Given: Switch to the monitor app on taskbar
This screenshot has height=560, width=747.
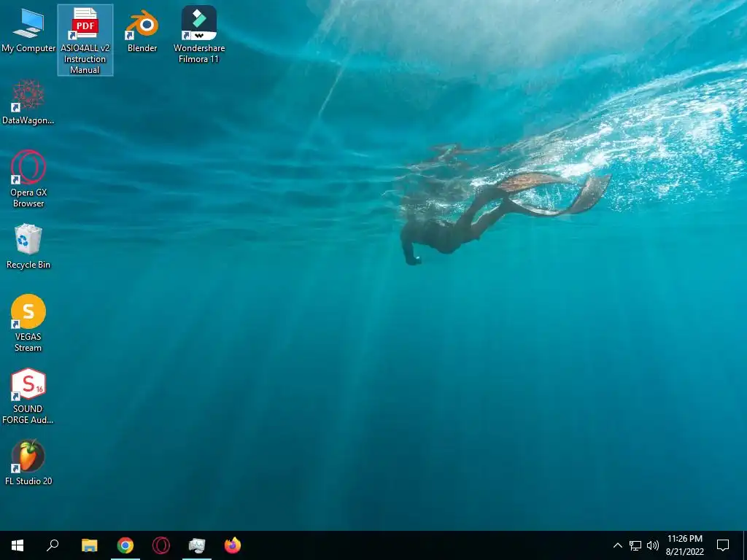Looking at the screenshot, I should (x=197, y=545).
